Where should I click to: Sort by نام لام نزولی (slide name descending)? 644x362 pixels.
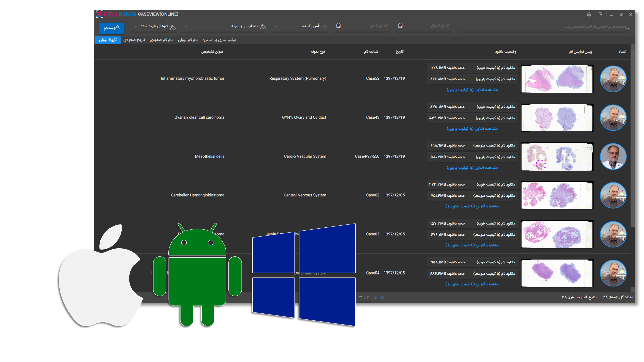(188, 40)
